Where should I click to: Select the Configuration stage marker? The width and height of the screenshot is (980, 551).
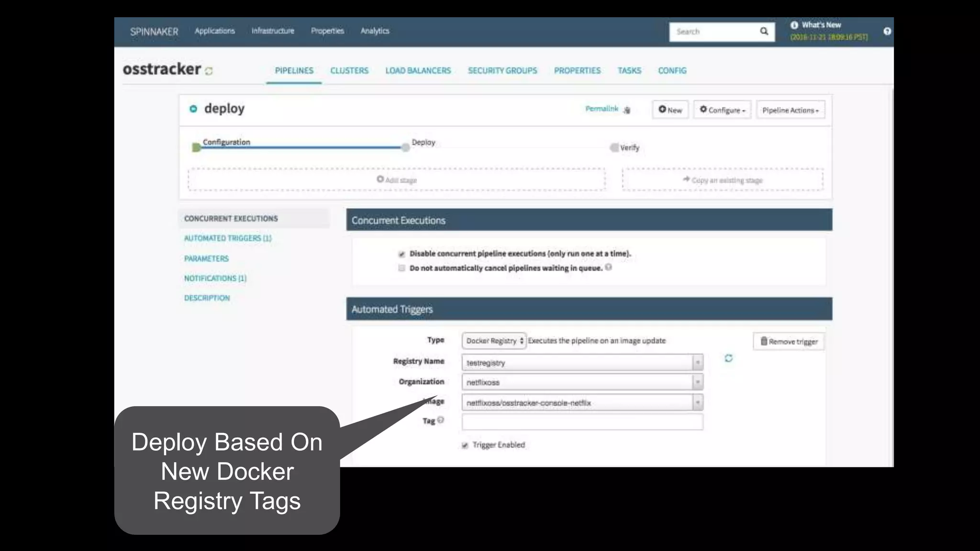pyautogui.click(x=196, y=147)
